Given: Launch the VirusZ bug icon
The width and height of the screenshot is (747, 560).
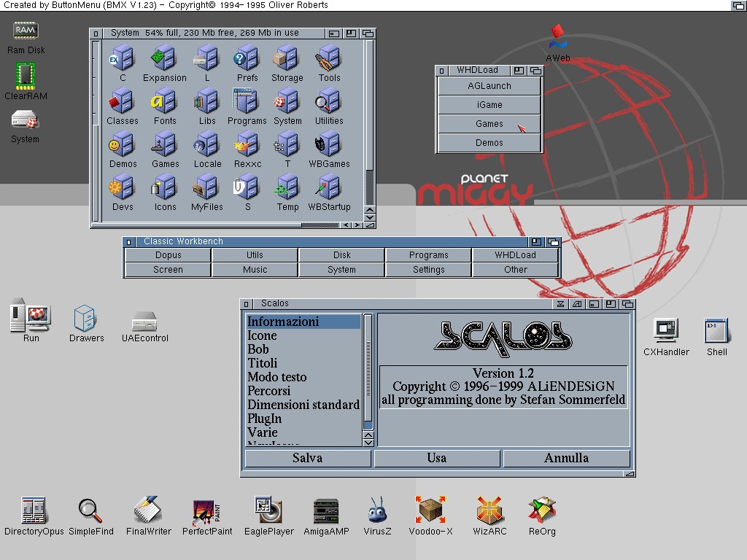Looking at the screenshot, I should pos(377,510).
